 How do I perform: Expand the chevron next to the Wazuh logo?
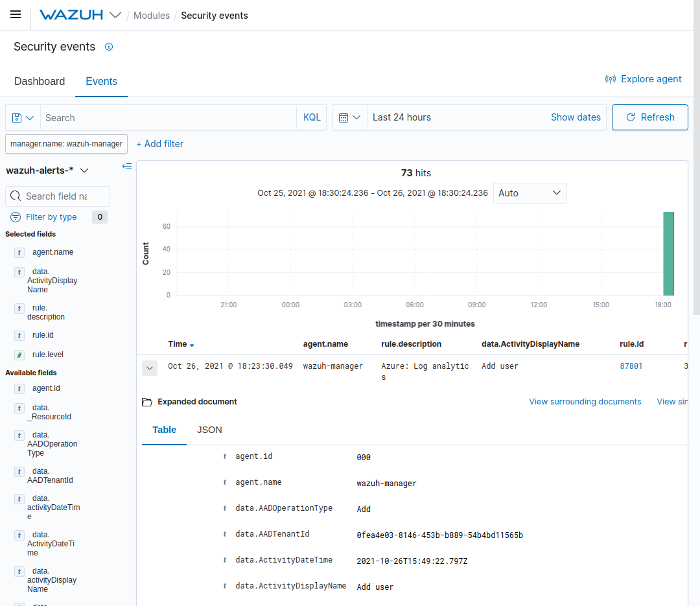pos(115,14)
